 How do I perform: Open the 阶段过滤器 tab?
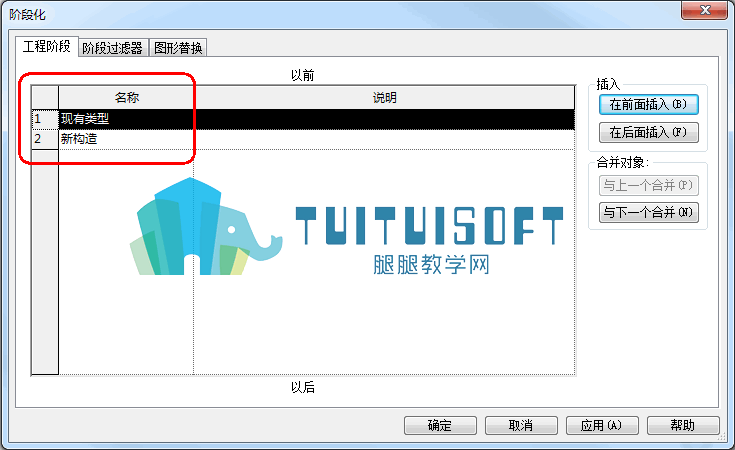click(112, 48)
